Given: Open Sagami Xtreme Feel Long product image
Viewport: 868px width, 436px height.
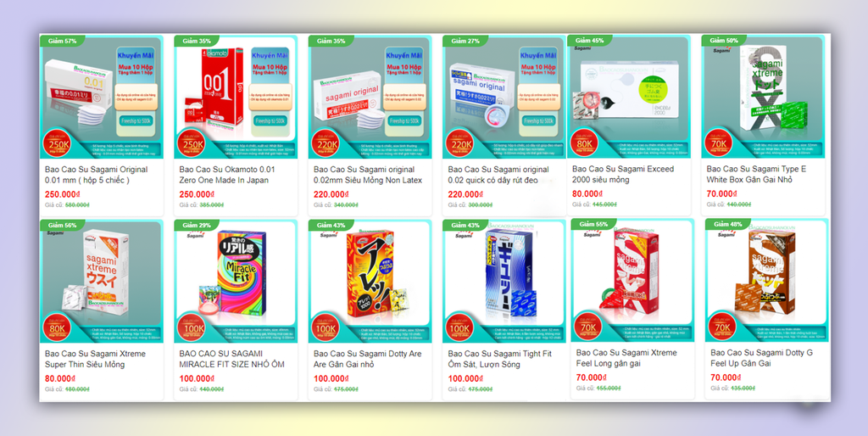Looking at the screenshot, I should pyautogui.click(x=632, y=280).
